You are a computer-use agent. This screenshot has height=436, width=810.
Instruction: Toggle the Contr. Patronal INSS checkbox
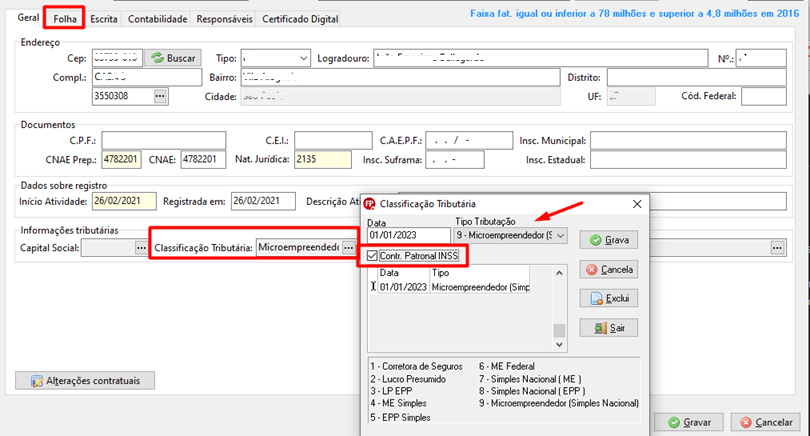tap(372, 256)
